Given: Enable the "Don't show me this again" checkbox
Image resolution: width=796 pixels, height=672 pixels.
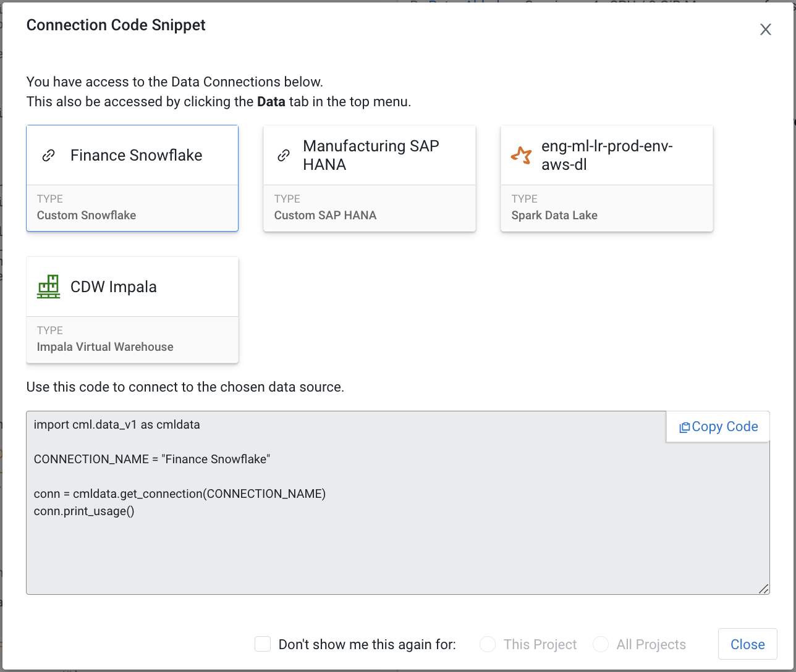Looking at the screenshot, I should (263, 644).
